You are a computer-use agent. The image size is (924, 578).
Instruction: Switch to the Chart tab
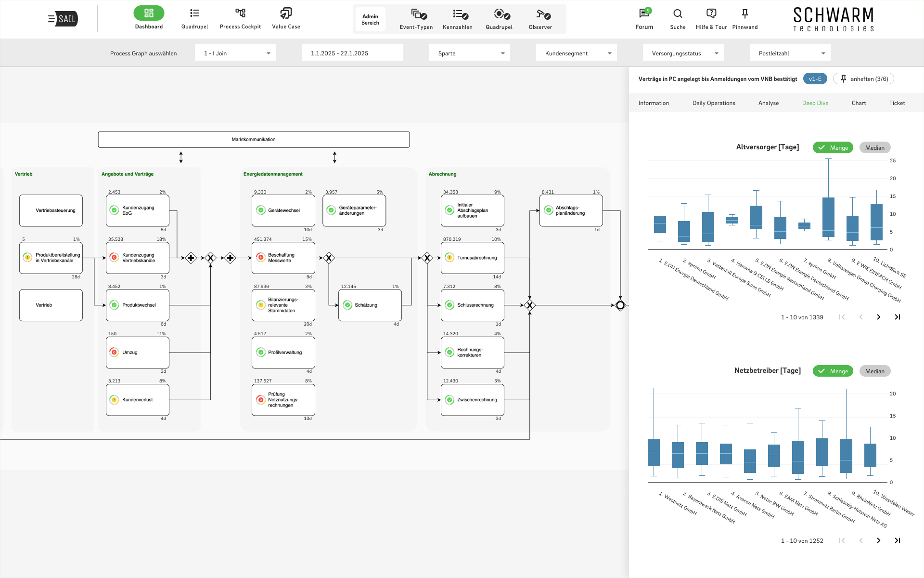point(858,103)
